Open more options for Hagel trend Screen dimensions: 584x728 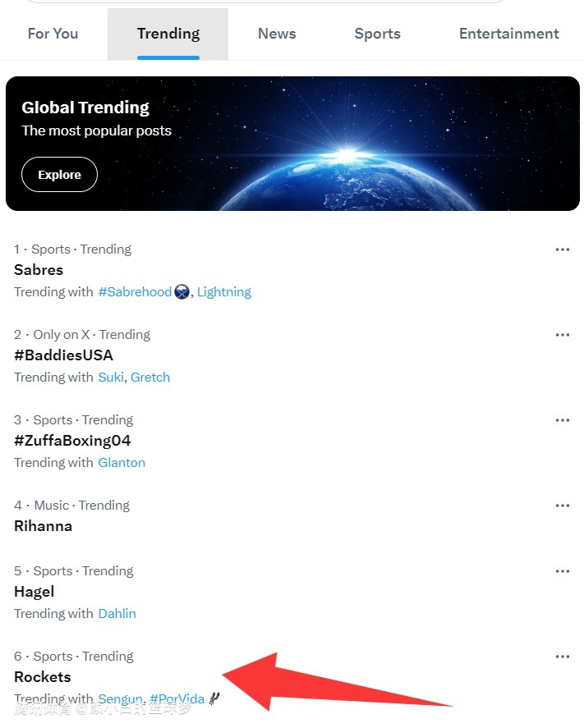point(562,571)
